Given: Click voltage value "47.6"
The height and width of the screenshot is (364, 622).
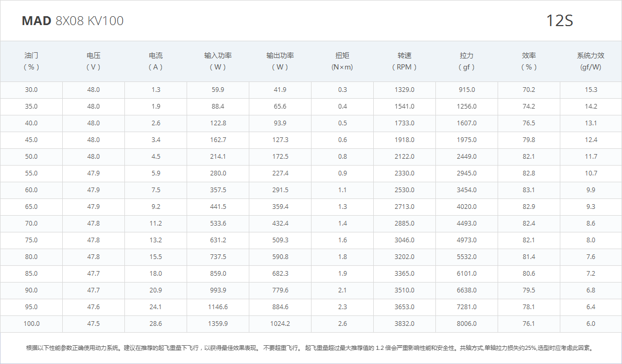Looking at the screenshot, I should tap(94, 307).
